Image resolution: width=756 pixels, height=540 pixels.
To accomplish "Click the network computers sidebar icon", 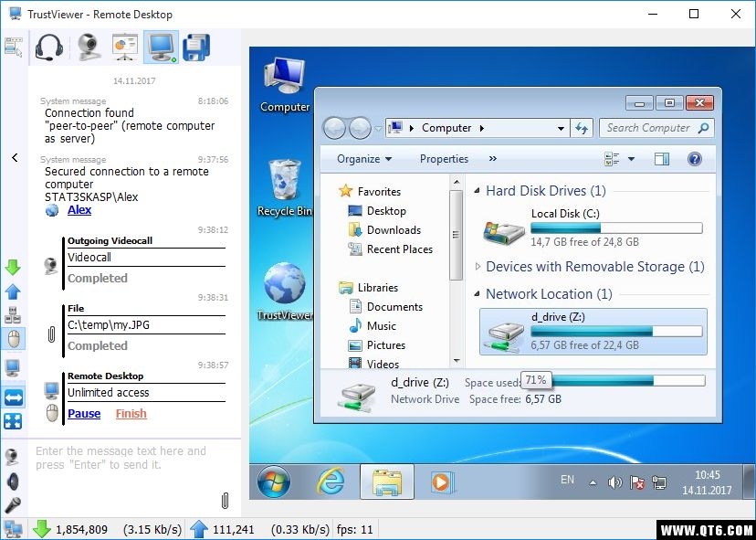I will [13, 315].
